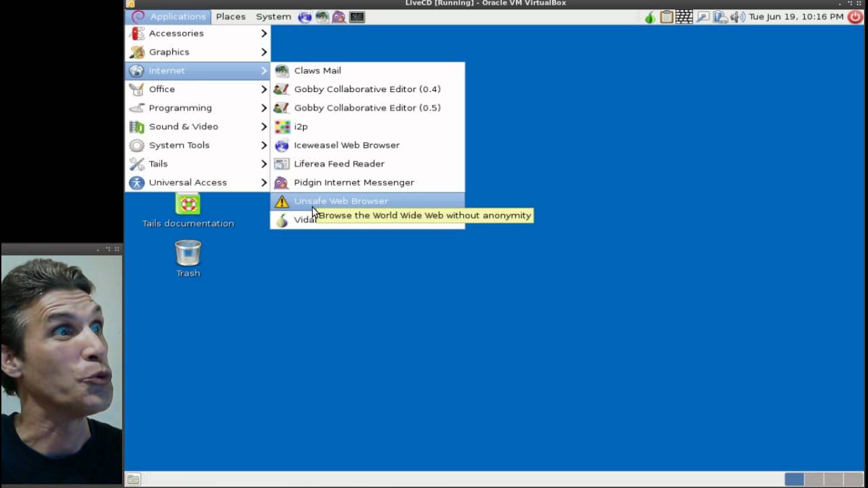Screen dimensions: 868x488
Task: Launch i2p from Internet submenu
Action: click(x=368, y=126)
